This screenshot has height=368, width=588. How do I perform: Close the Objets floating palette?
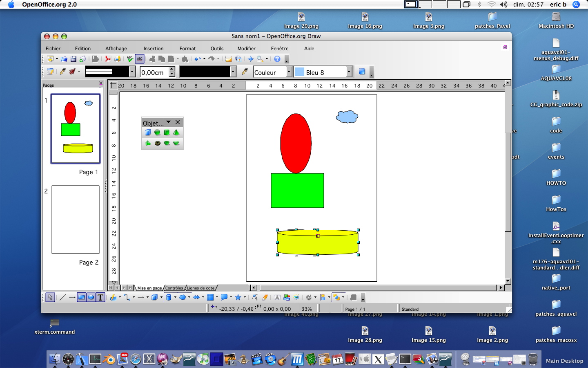tap(178, 122)
